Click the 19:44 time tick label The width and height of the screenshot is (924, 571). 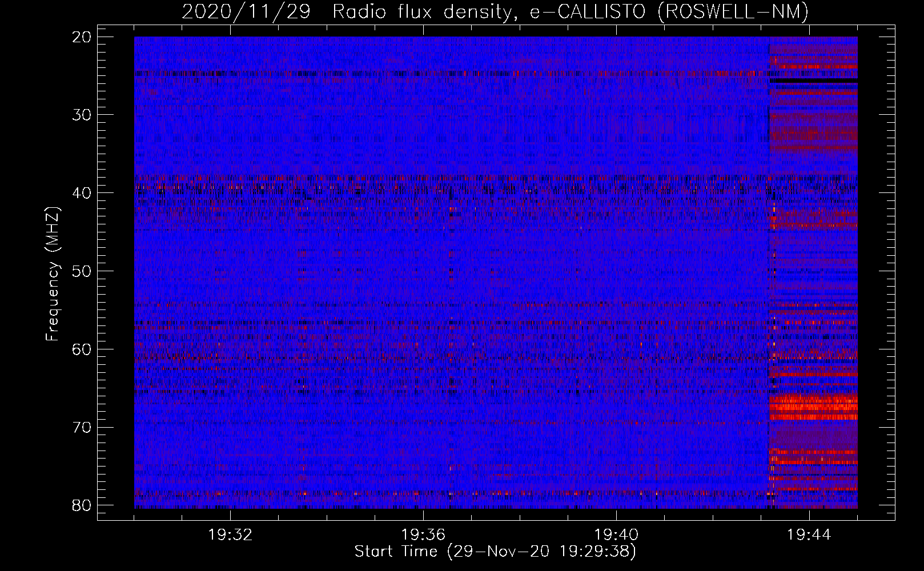(x=809, y=534)
